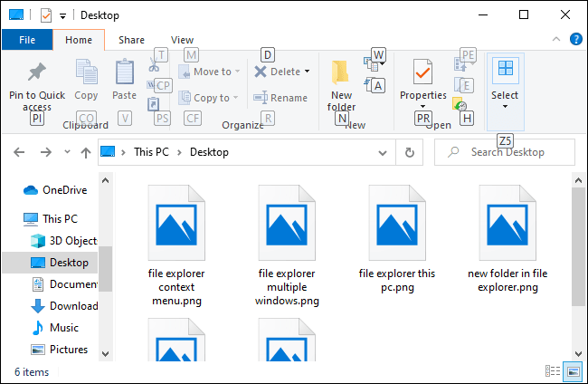Select the file explorer this pc.png thumbnail

pyautogui.click(x=396, y=221)
